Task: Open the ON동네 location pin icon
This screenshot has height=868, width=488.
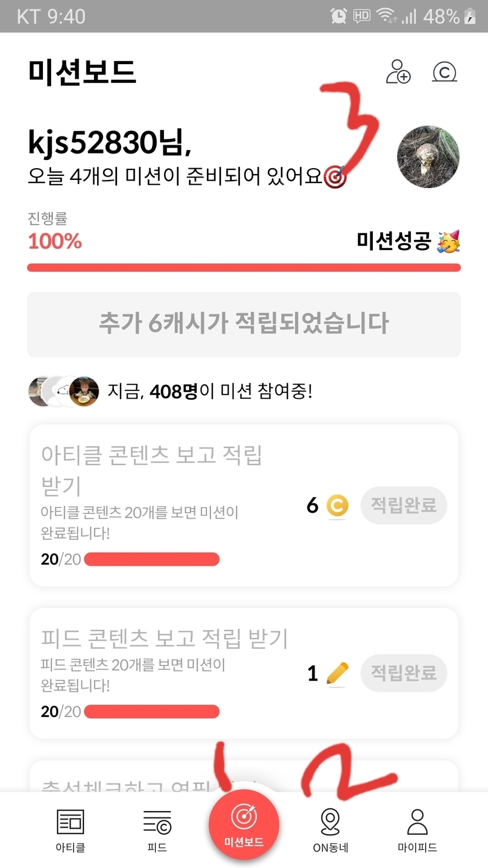Action: 330,822
